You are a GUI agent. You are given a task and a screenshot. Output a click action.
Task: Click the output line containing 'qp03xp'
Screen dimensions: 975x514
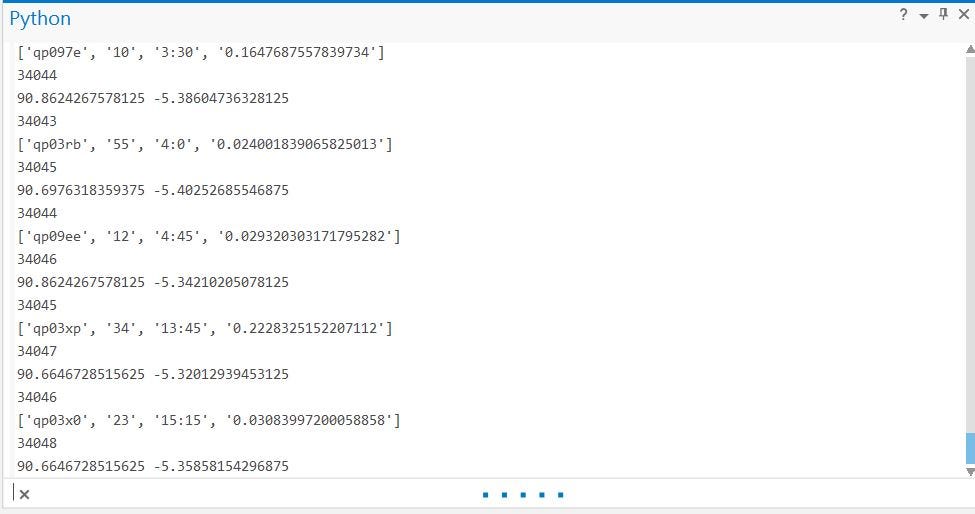pyautogui.click(x=205, y=328)
